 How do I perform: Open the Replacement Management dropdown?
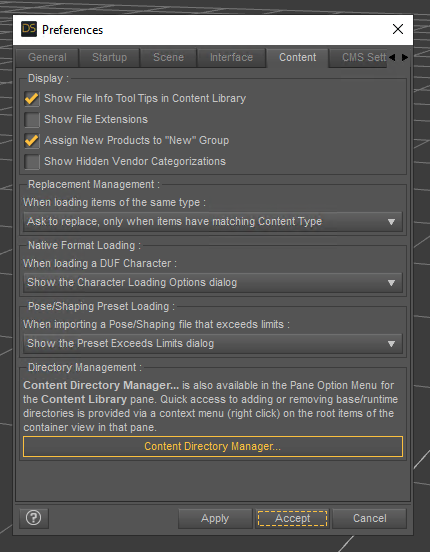pyautogui.click(x=213, y=221)
